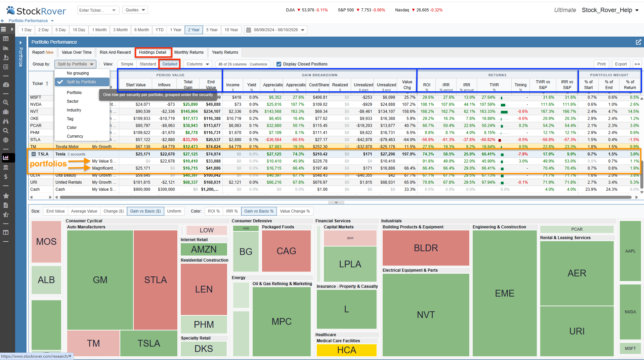
Task: Click the table's horizontal scrollbar
Action: 346,197
